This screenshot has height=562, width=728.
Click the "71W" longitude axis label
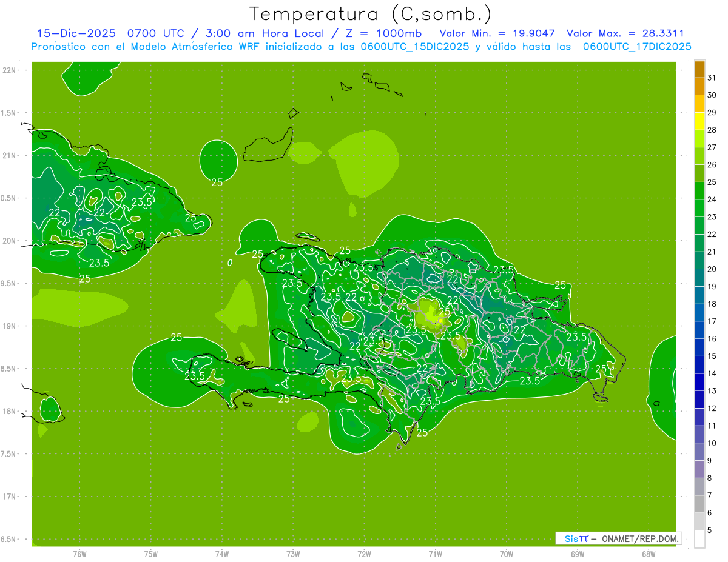(435, 554)
